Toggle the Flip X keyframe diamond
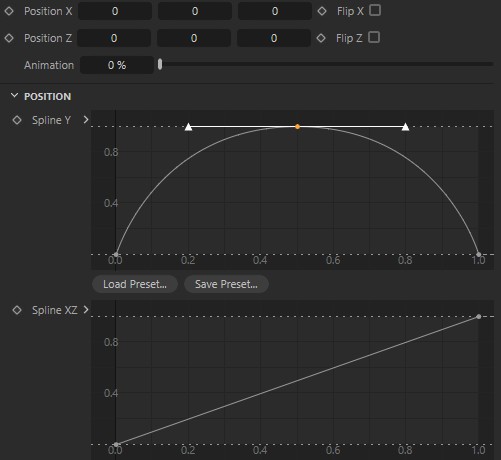The width and height of the screenshot is (501, 460). [x=322, y=11]
